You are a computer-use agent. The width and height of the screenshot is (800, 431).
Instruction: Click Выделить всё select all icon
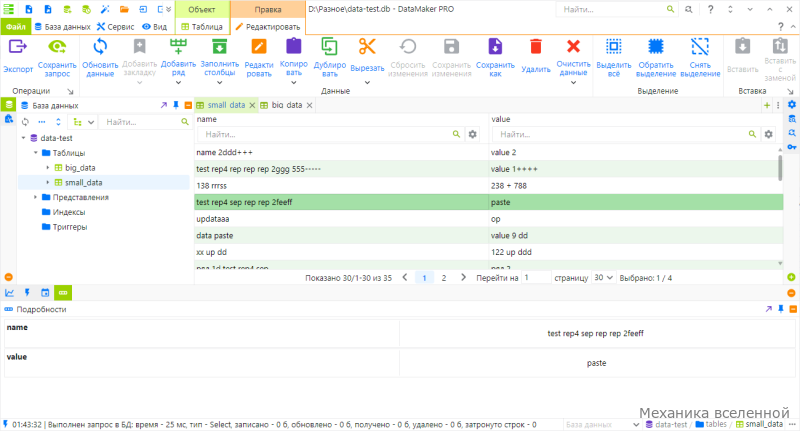614,47
